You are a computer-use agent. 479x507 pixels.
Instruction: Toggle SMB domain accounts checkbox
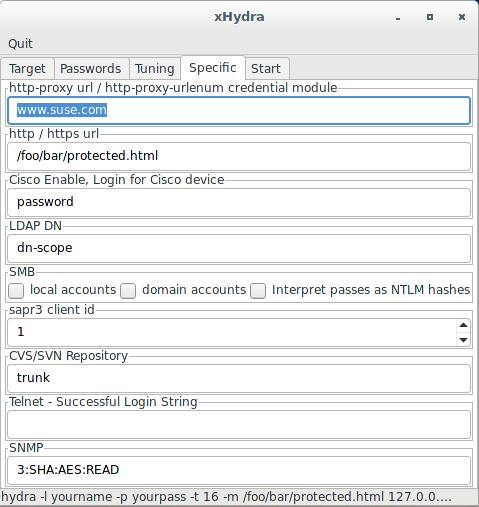(128, 291)
